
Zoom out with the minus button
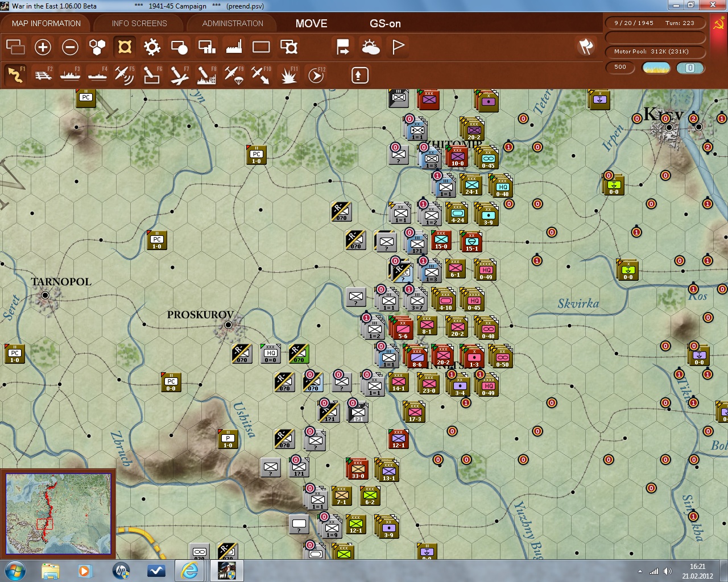[70, 47]
